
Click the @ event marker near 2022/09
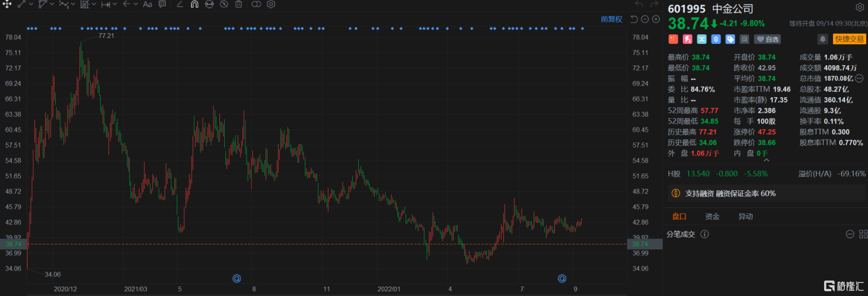coord(562,278)
